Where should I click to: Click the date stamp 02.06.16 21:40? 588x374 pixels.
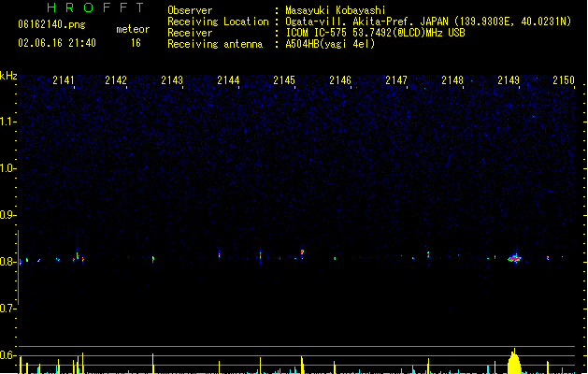pyautogui.click(x=57, y=43)
